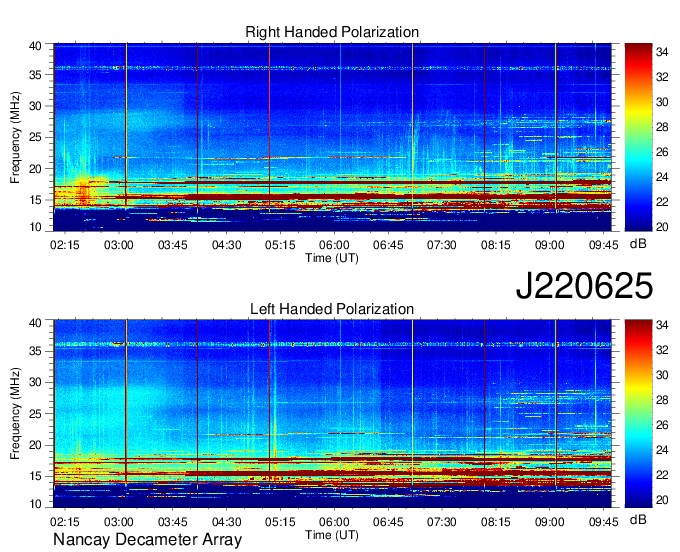Click the 06:45 tick under Left Handed plot

(x=388, y=522)
